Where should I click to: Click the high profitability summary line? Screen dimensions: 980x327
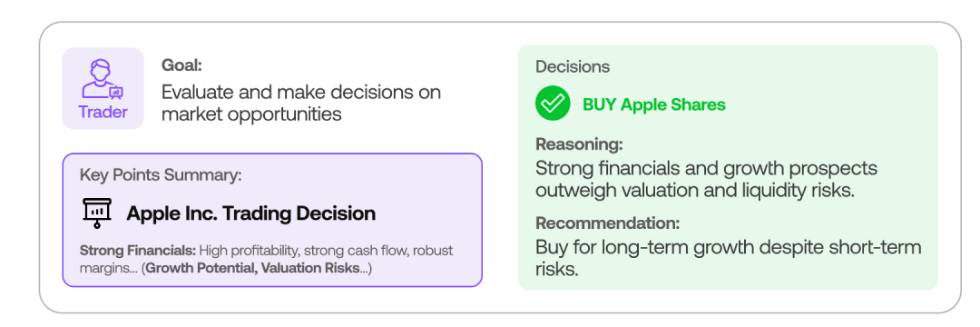[266, 260]
